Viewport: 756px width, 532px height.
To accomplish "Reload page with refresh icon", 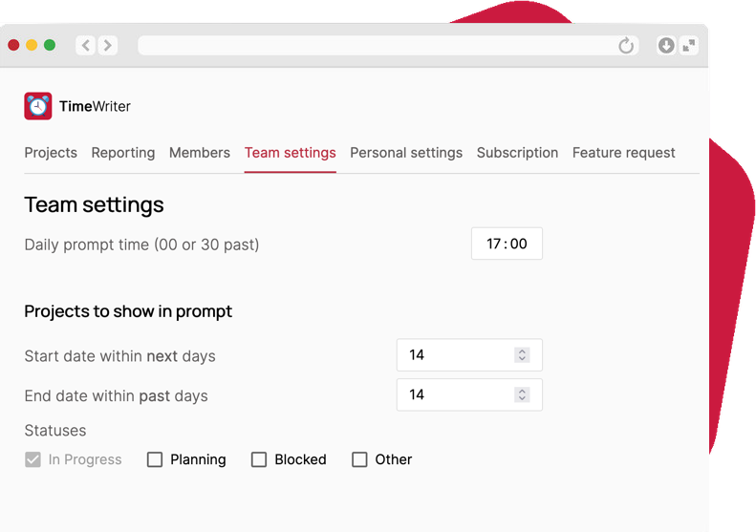I will click(x=626, y=46).
